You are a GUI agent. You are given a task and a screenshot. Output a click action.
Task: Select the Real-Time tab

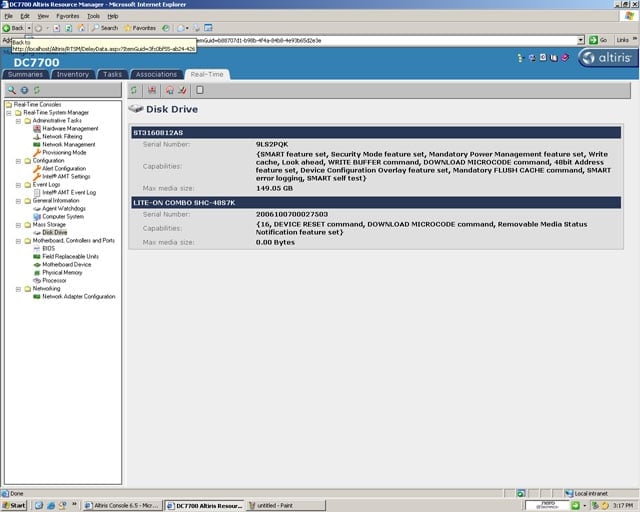point(207,74)
